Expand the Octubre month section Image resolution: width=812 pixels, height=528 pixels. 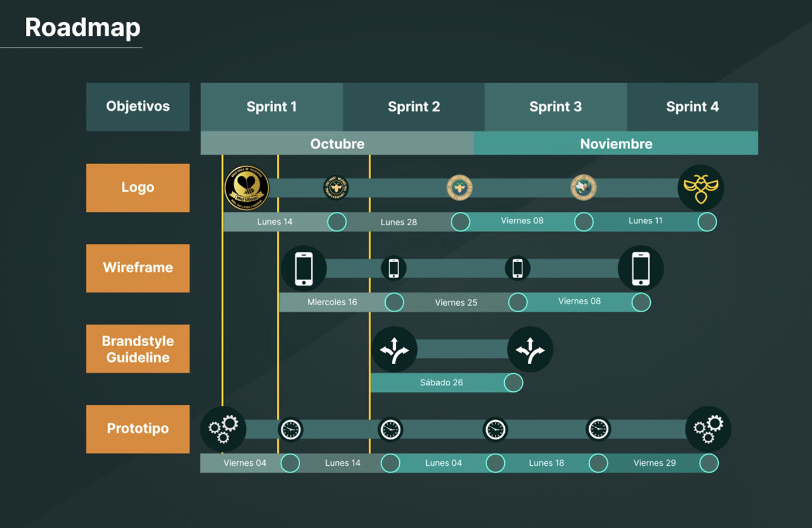coord(337,143)
